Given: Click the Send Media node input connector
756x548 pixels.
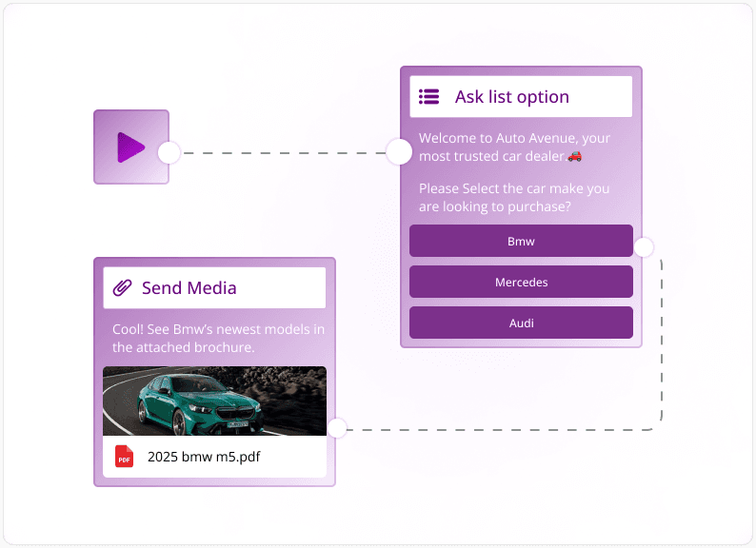Looking at the screenshot, I should pyautogui.click(x=337, y=428).
